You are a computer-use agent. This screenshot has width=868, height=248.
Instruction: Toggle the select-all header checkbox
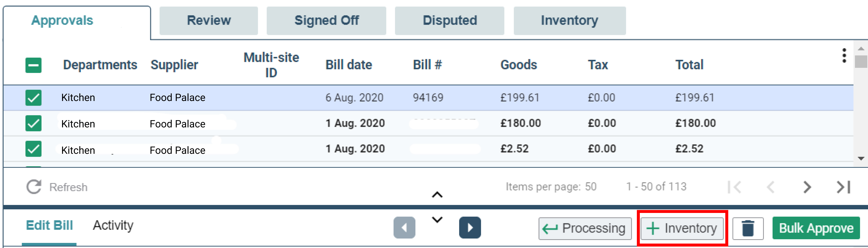33,65
